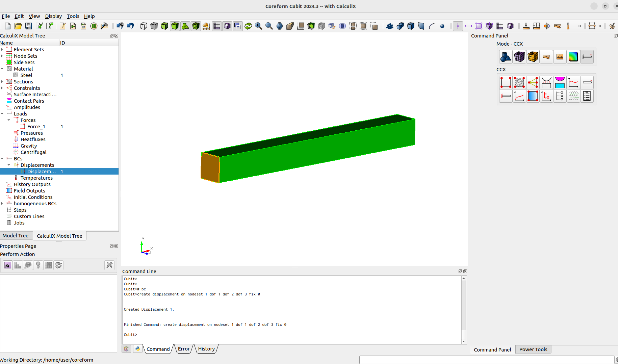
Task: Select the Initial Temperature t0 icon in CCX panel
Action: [x=546, y=96]
